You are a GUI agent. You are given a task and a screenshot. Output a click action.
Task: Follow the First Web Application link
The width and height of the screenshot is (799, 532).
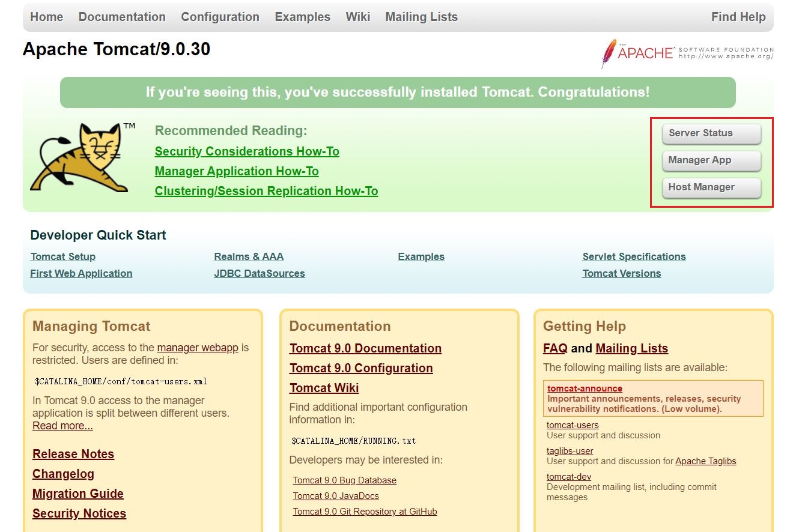81,273
